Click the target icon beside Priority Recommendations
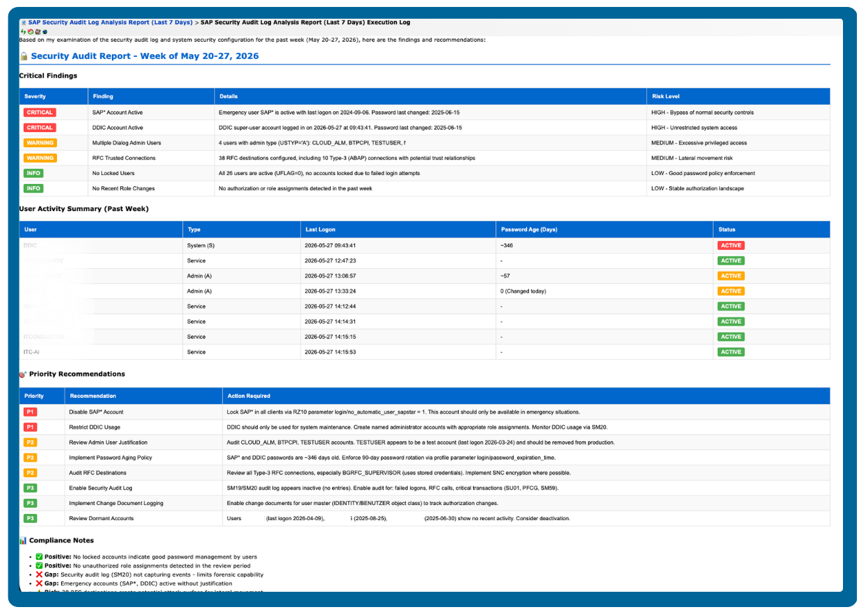The image size is (868, 614). [24, 374]
